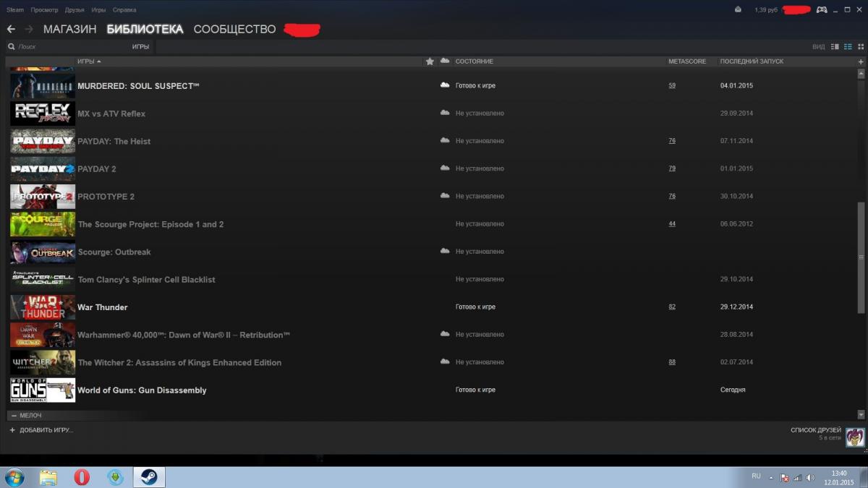The height and width of the screenshot is (488, 868).
Task: Launch Big Picture mode with the gamepad icon
Action: pyautogui.click(x=822, y=10)
